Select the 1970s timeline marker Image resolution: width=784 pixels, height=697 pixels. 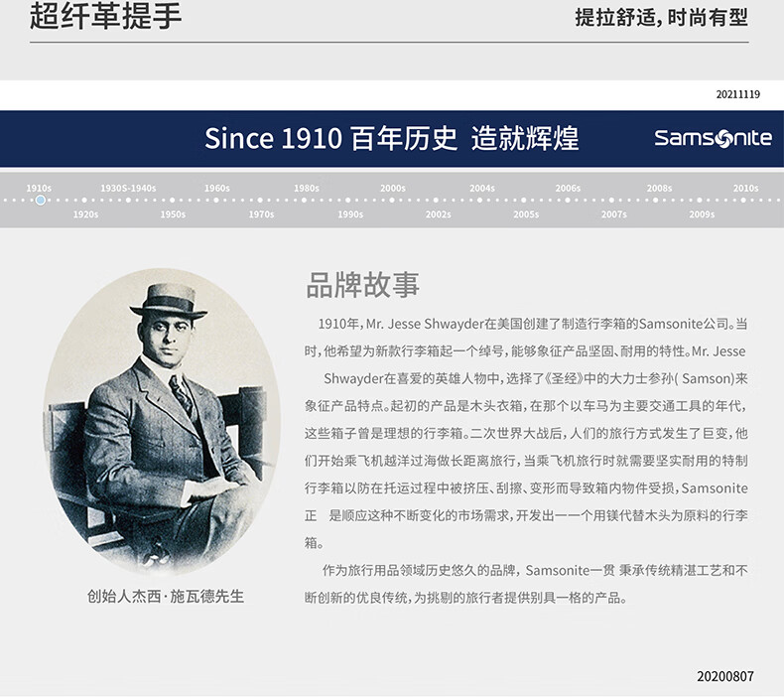click(260, 201)
